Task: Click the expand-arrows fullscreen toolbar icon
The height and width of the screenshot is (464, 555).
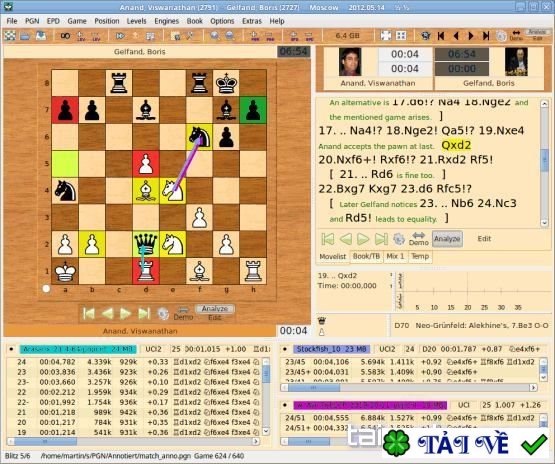Action: pos(386,35)
